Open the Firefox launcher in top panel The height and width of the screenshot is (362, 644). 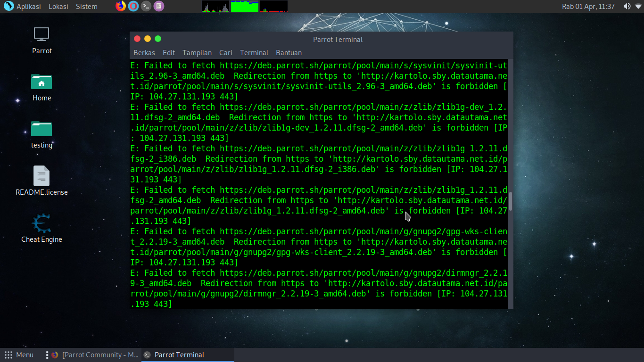point(121,6)
